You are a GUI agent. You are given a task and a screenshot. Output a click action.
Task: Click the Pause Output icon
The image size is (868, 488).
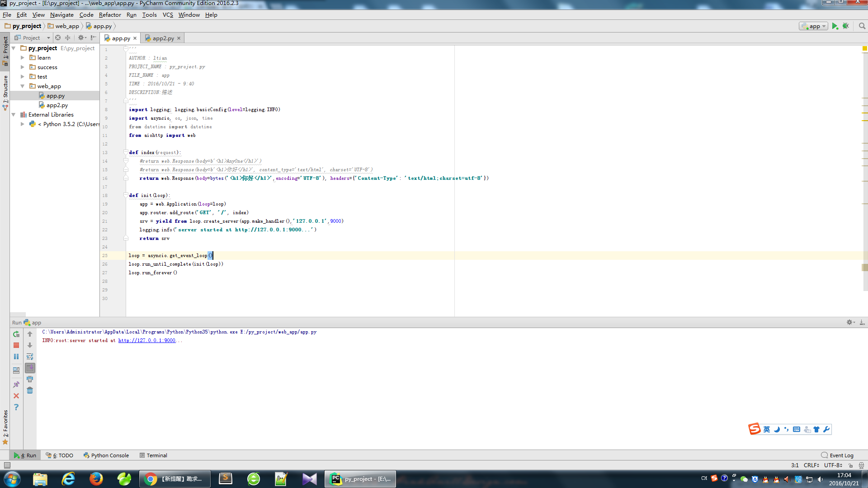(16, 357)
